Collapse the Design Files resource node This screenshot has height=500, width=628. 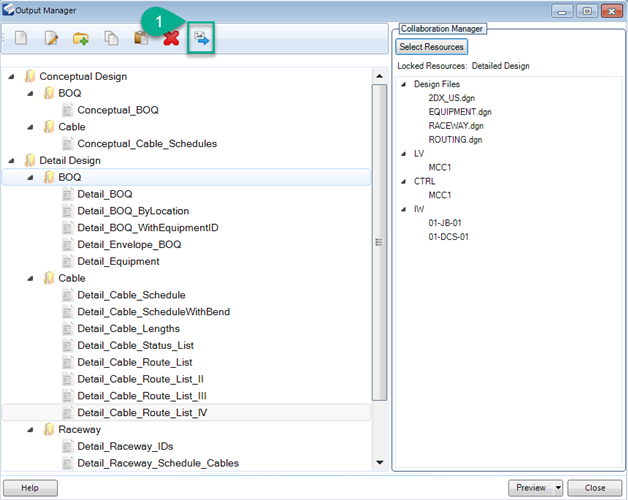point(404,85)
